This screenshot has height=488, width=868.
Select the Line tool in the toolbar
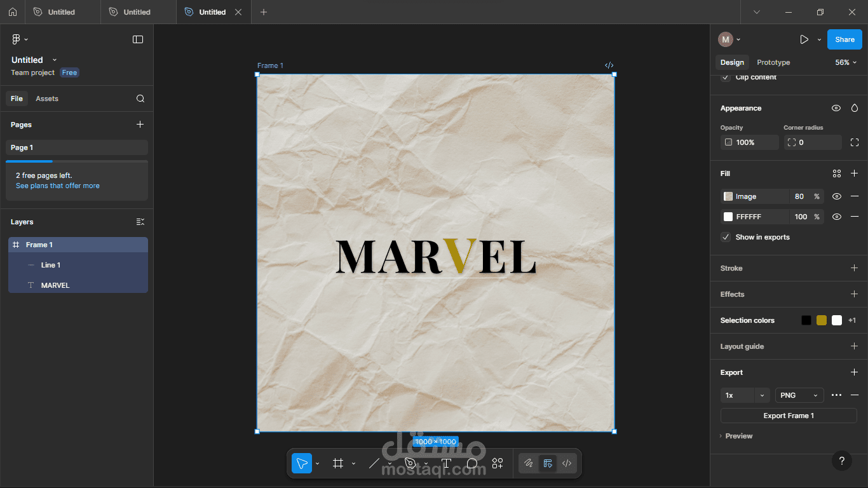[374, 463]
